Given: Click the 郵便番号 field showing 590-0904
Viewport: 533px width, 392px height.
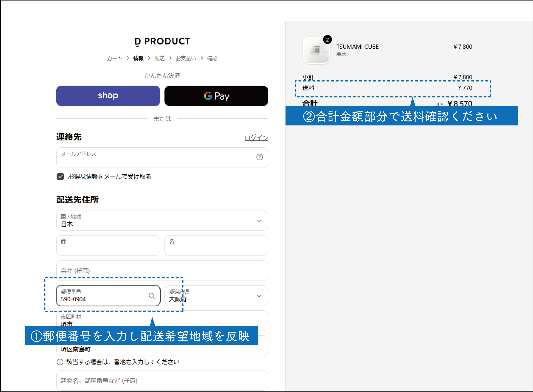Looking at the screenshot, I should [x=108, y=296].
